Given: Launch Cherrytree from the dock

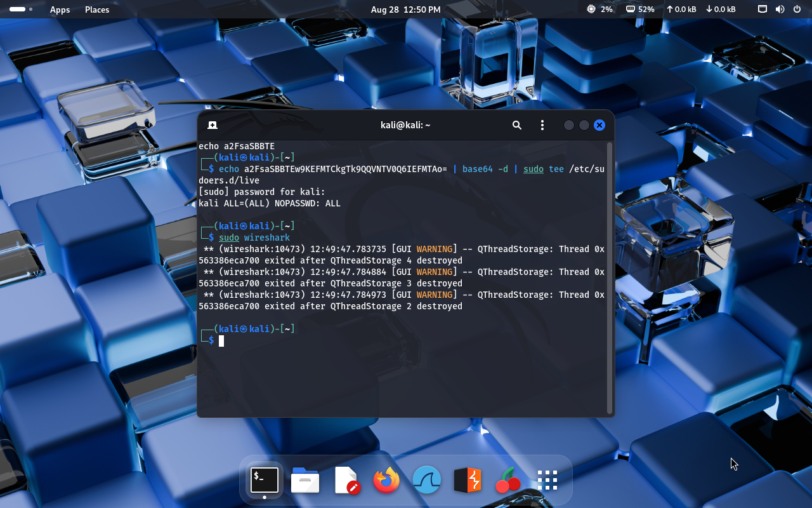Looking at the screenshot, I should click(507, 480).
